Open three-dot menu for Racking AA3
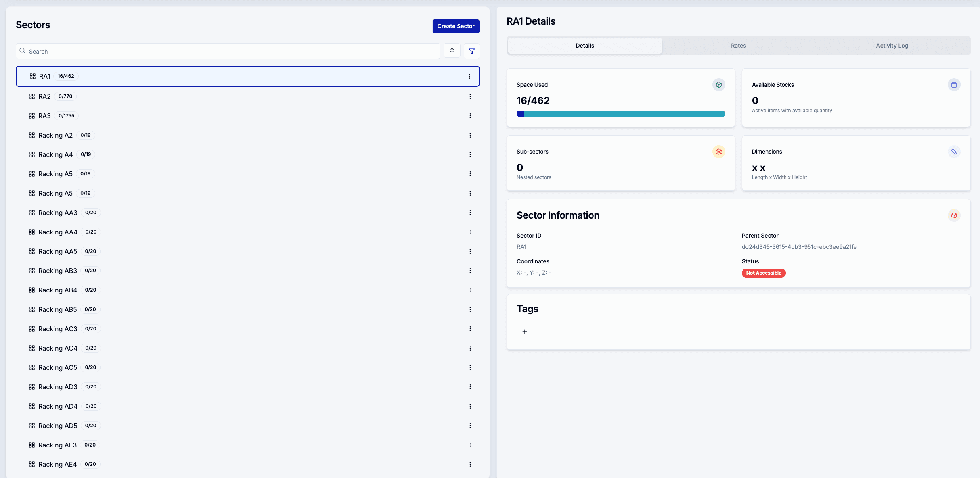 [x=470, y=213]
